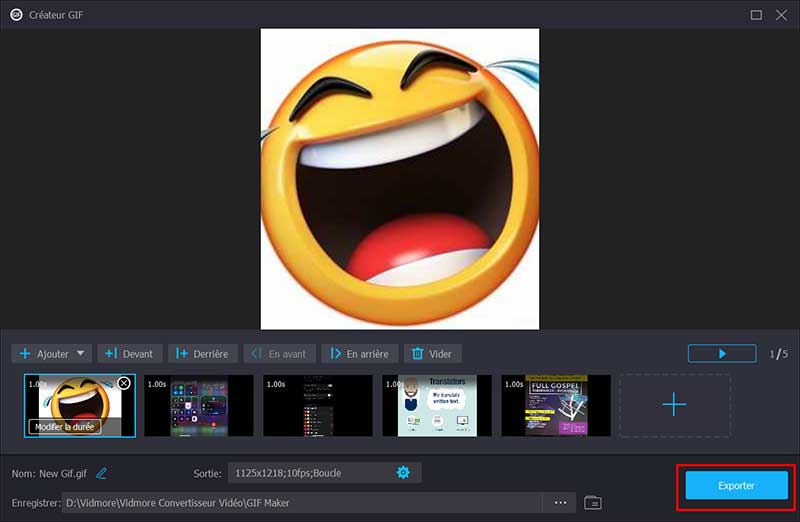Open output settings gear icon

(x=403, y=473)
